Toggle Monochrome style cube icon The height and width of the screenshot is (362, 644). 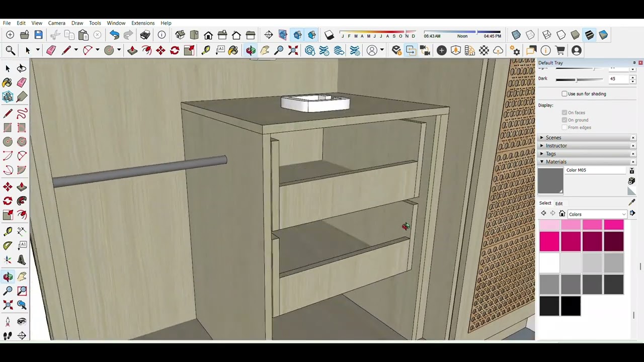point(603,35)
